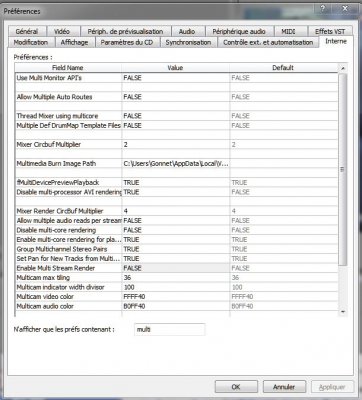Open Périph. de prévisualisation tab

125,31
